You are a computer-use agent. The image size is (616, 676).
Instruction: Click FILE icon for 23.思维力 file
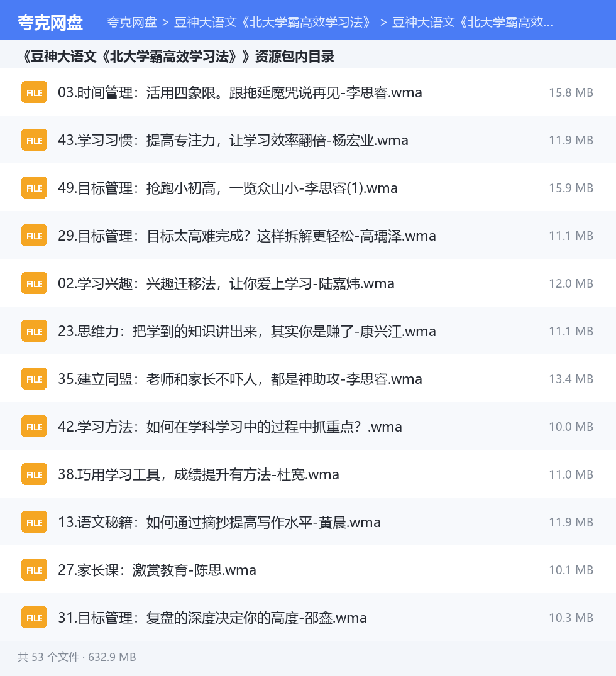[34, 331]
